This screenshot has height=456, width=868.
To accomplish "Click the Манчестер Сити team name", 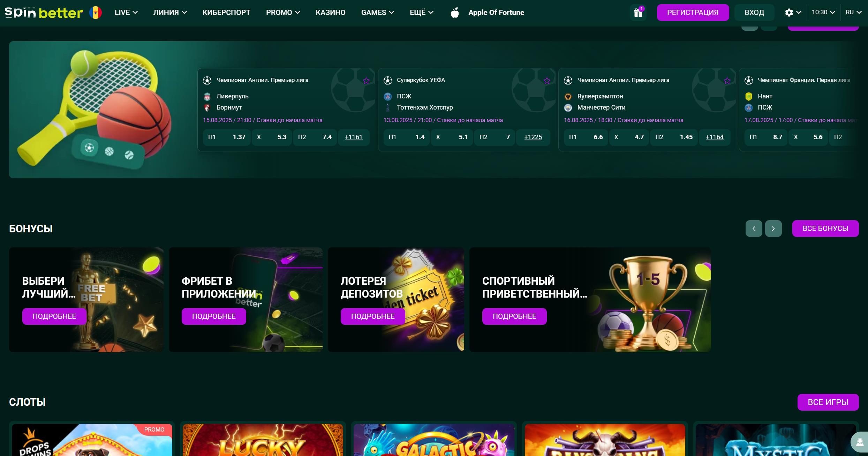I will pos(601,107).
